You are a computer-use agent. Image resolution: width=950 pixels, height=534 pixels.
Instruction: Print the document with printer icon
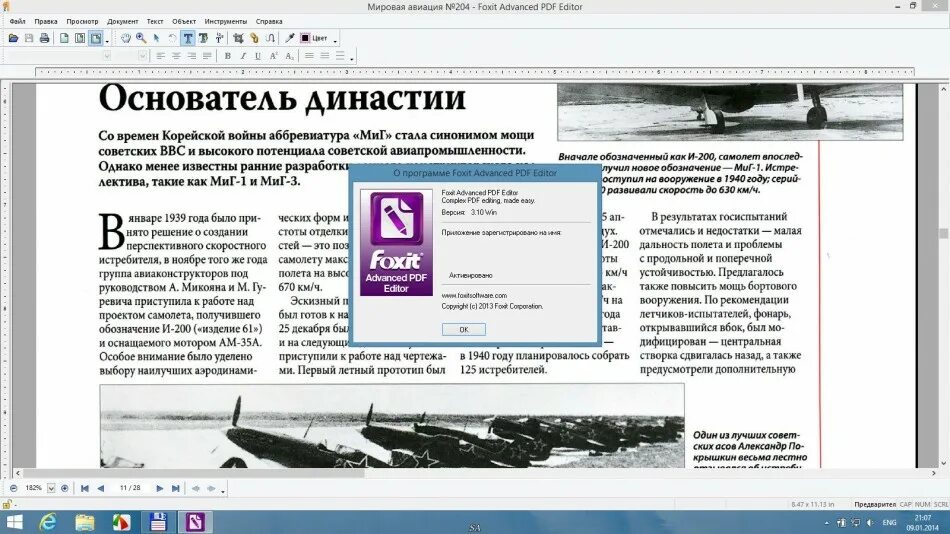[44, 38]
